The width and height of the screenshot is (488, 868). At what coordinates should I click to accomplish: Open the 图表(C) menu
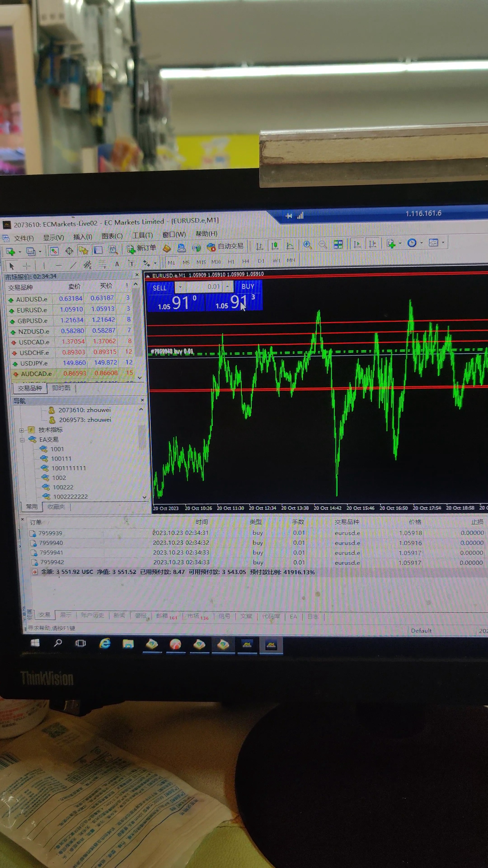(112, 236)
